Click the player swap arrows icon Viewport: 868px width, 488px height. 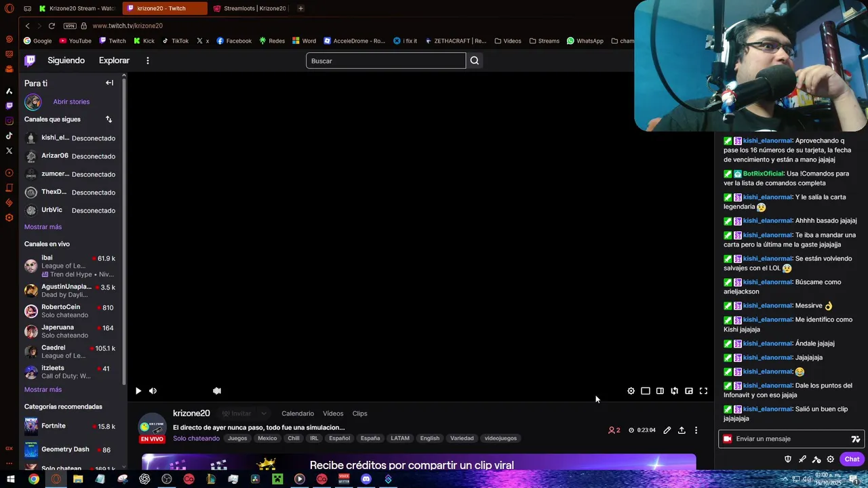click(x=674, y=391)
